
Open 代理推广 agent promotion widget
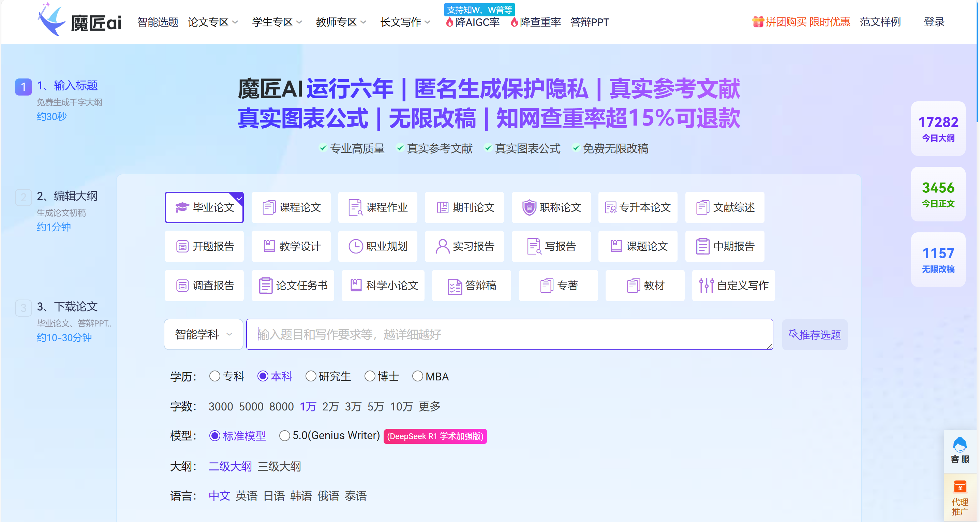point(960,497)
